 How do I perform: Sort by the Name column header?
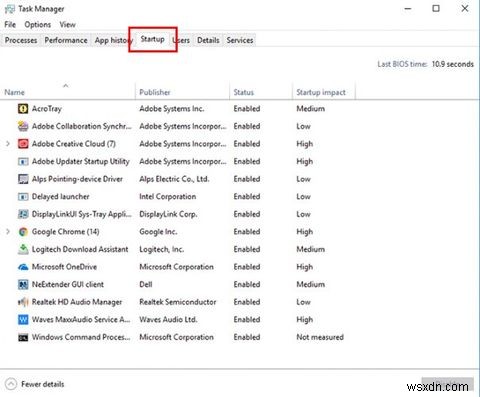68,92
